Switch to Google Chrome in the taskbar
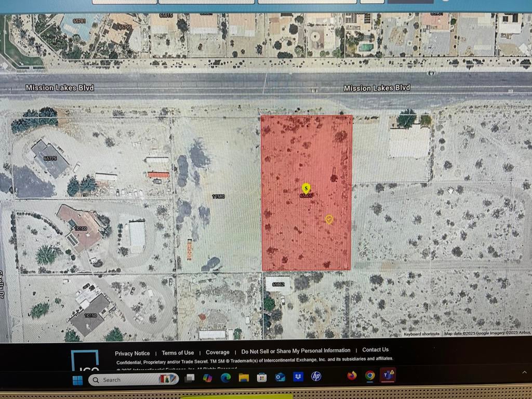Screen dimensions: 532x399 point(370,375)
